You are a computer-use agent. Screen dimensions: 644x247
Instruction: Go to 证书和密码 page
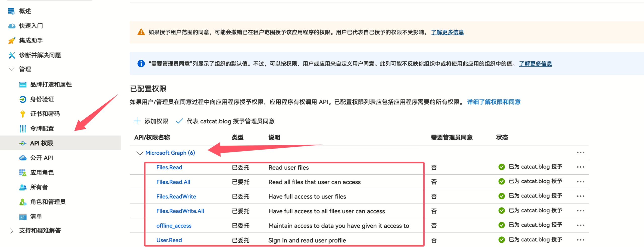point(45,114)
